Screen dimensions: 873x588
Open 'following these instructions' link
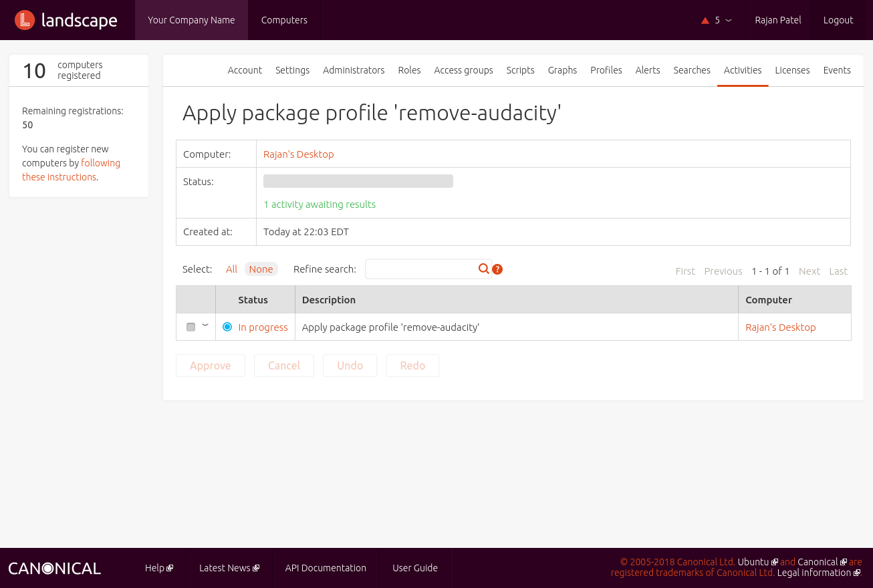click(x=71, y=170)
